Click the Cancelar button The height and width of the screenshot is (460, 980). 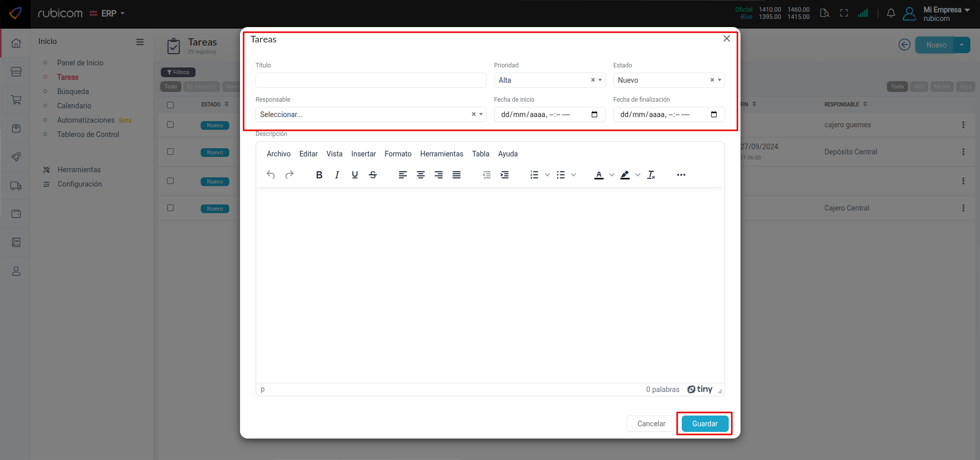pos(651,423)
